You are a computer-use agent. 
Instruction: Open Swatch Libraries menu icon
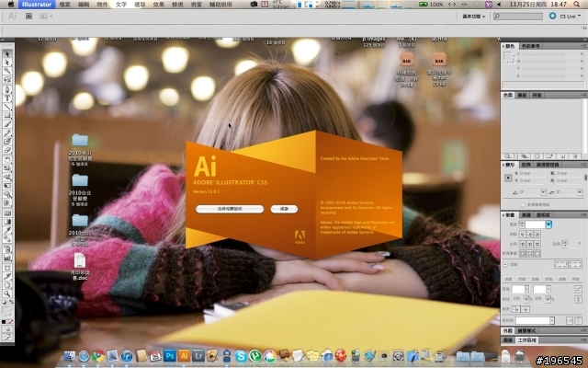[508, 155]
